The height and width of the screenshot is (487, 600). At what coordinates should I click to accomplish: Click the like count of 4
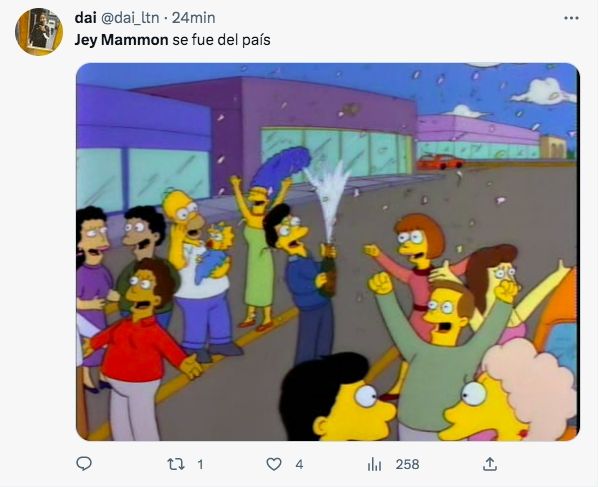click(299, 464)
